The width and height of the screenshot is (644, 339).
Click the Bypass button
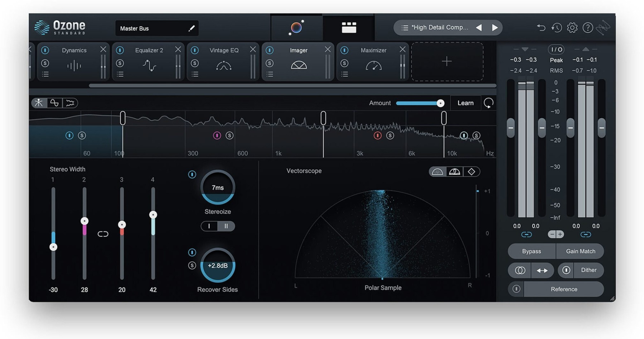tap(531, 251)
